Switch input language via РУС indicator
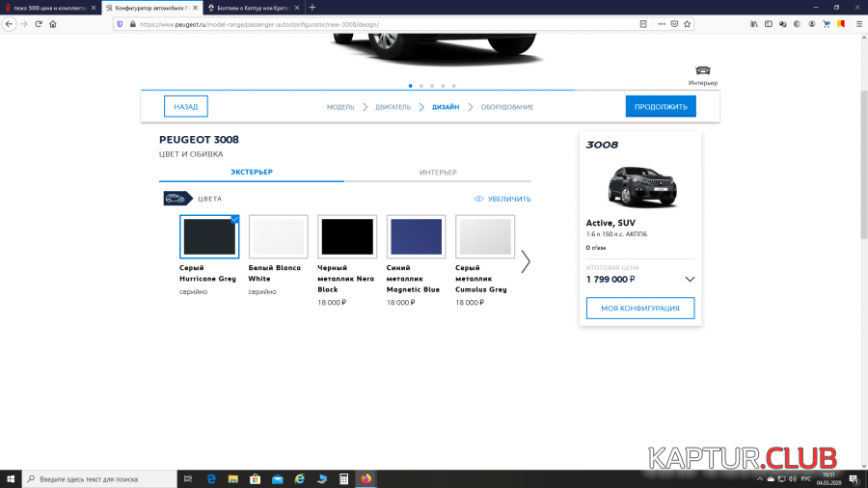This screenshot has height=488, width=868. (806, 478)
